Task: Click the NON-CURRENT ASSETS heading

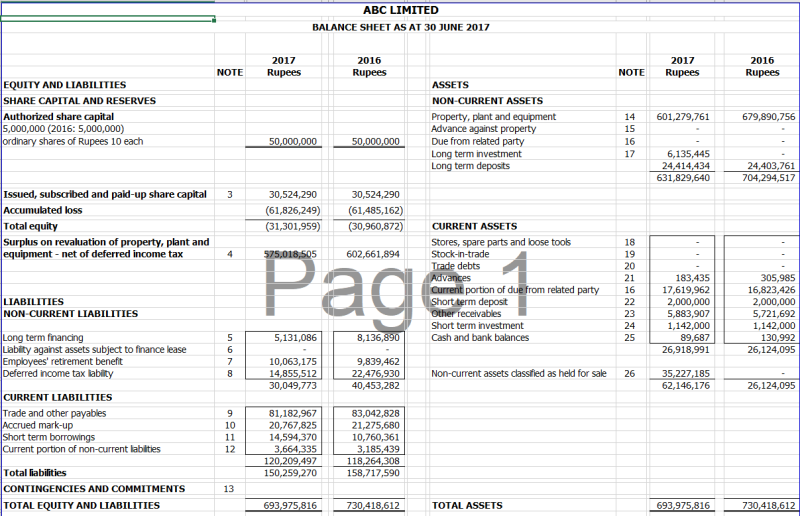Action: (487, 101)
